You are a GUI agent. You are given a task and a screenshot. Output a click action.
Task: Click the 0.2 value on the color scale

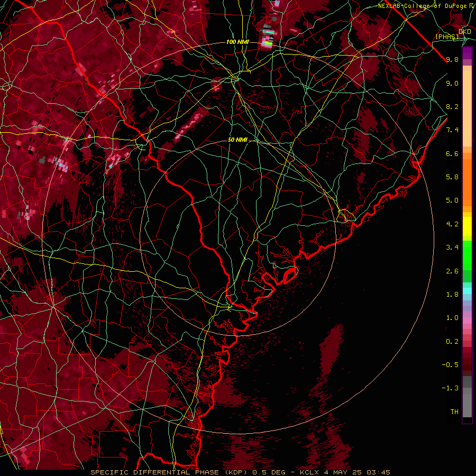[452, 342]
